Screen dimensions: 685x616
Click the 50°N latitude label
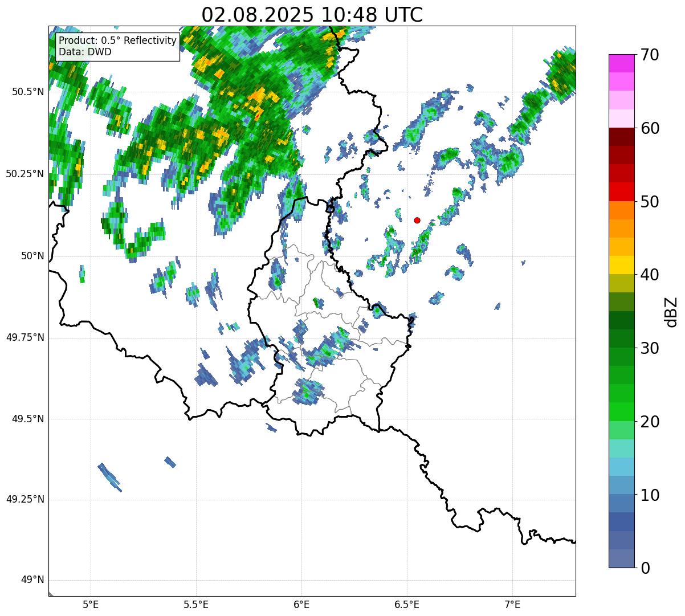point(32,256)
